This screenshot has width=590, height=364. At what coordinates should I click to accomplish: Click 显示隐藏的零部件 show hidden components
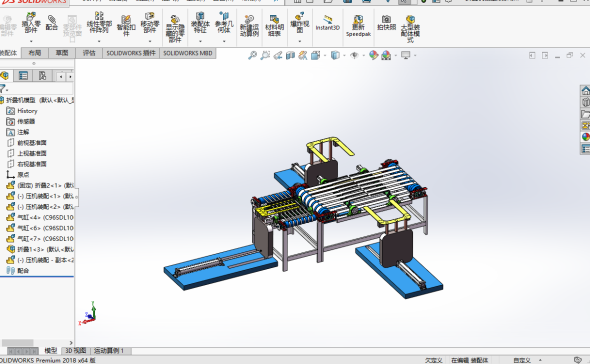pos(175,29)
